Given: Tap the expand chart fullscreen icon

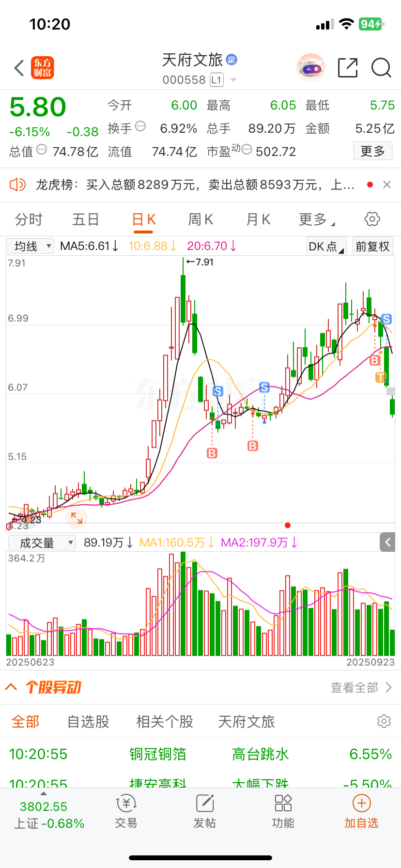Looking at the screenshot, I should [77, 518].
